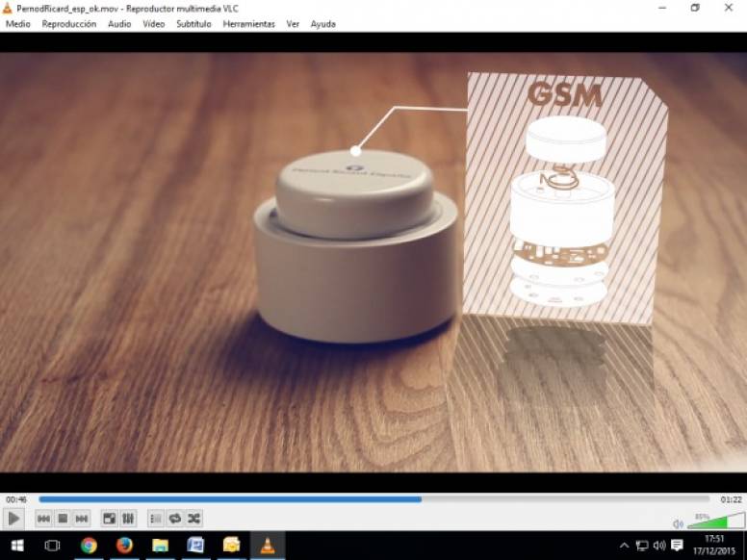Image resolution: width=747 pixels, height=560 pixels.
Task: Toggle the playlist view
Action: pyautogui.click(x=156, y=519)
